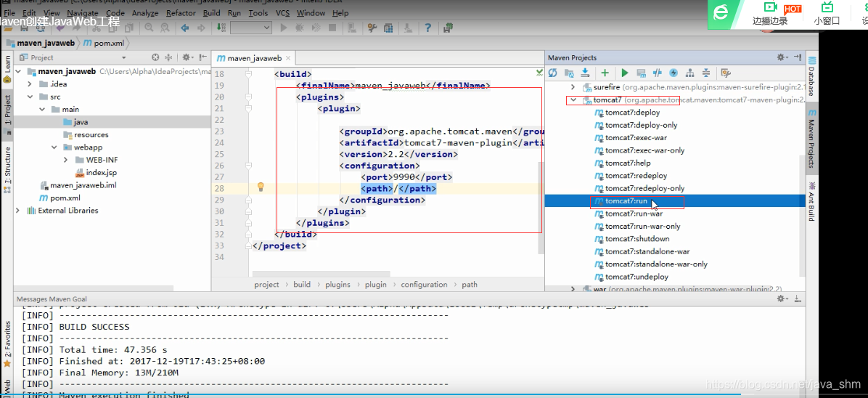Viewport: 868px width, 398px height.
Task: Open Project Structure icon in main toolbar
Action: 388,27
